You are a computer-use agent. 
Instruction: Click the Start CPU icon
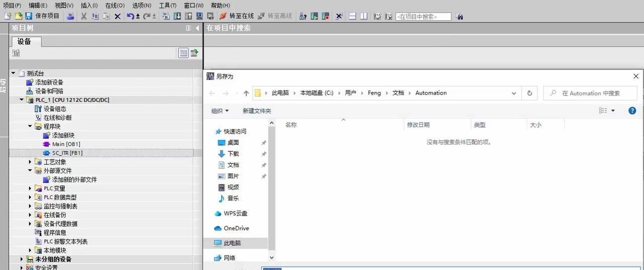(314, 16)
